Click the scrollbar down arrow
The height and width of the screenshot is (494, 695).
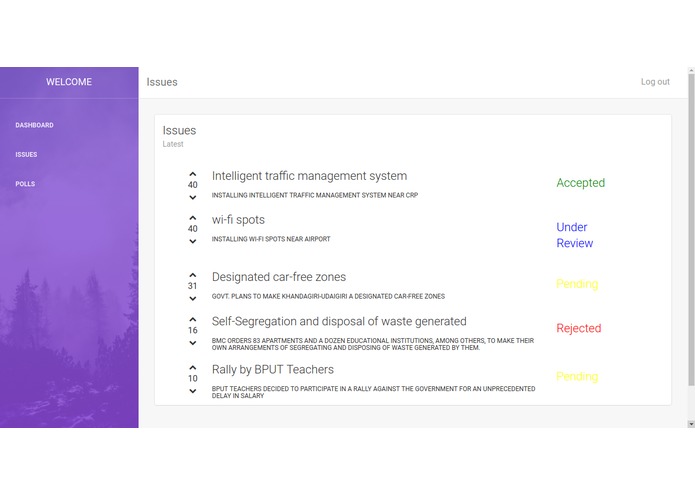pyautogui.click(x=691, y=424)
